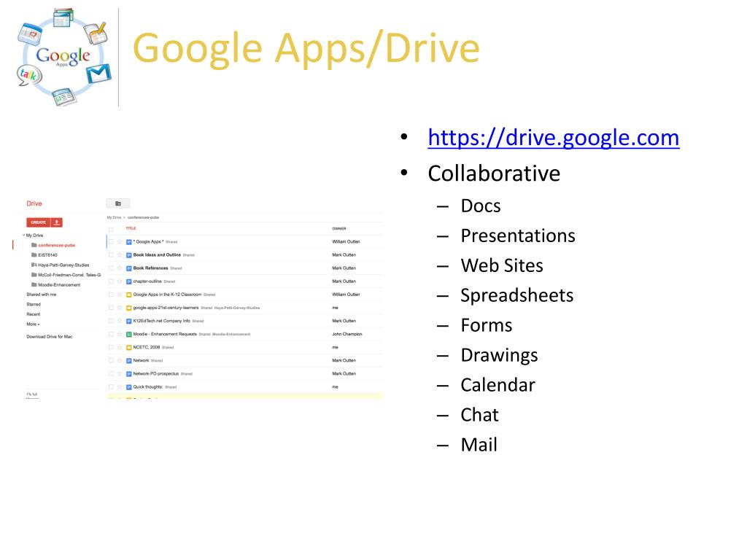Click the 'Presentations' bullet text on slide

tap(518, 236)
